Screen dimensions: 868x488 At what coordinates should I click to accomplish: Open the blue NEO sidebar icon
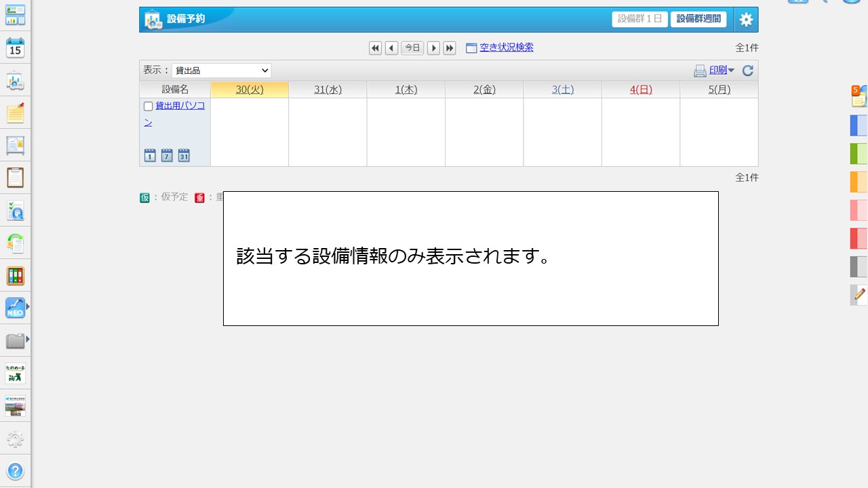coord(15,308)
